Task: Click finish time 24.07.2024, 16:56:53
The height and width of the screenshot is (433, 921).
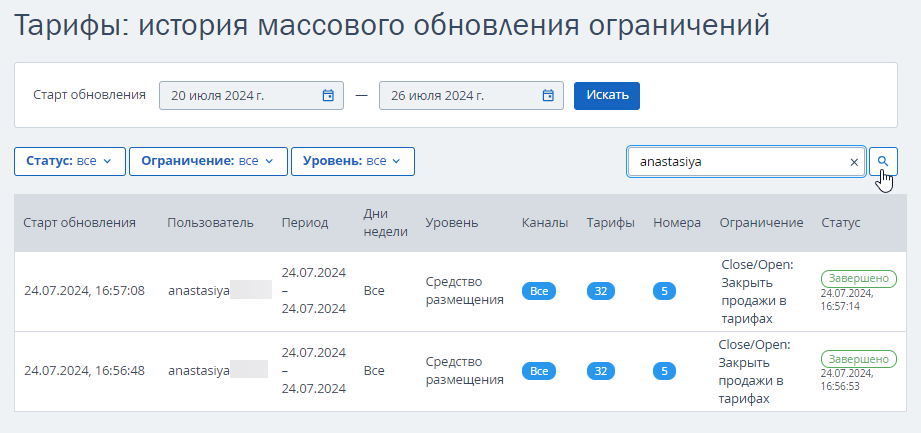Action: point(847,380)
